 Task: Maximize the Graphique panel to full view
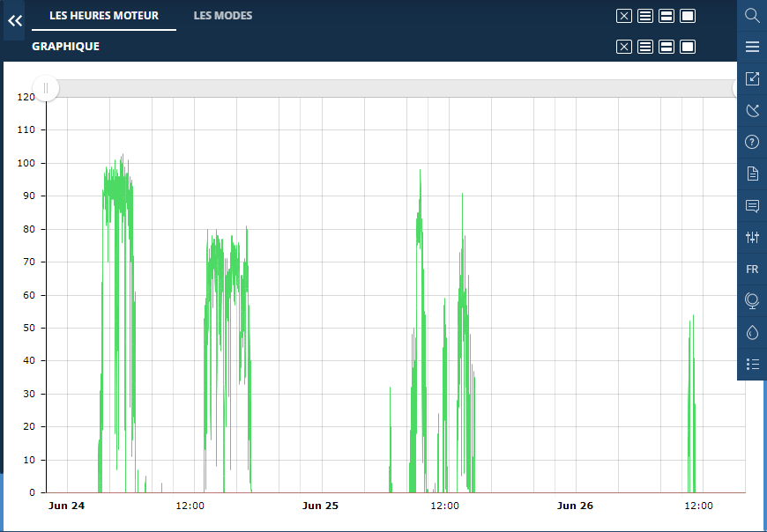[x=688, y=47]
